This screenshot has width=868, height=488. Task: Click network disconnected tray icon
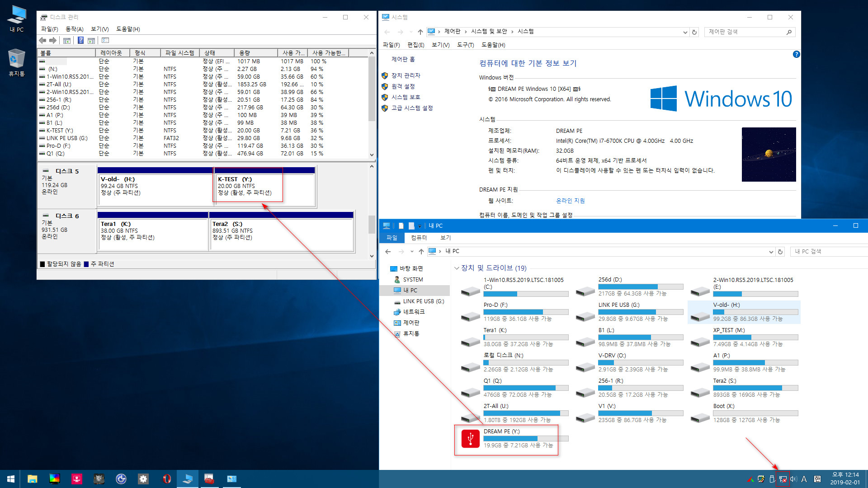783,479
